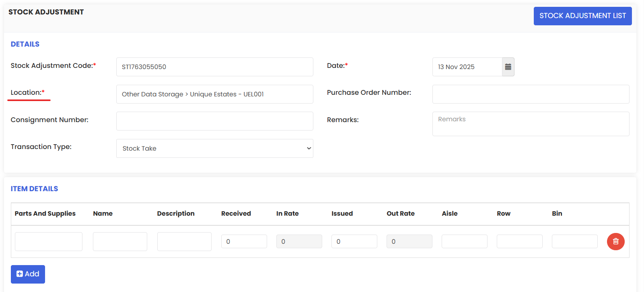Click the Stock Adjustment Code field
Image resolution: width=644 pixels, height=292 pixels.
[x=215, y=67]
